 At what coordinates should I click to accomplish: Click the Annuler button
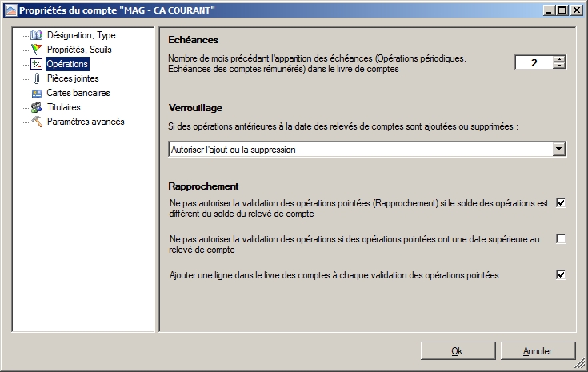[x=537, y=350]
